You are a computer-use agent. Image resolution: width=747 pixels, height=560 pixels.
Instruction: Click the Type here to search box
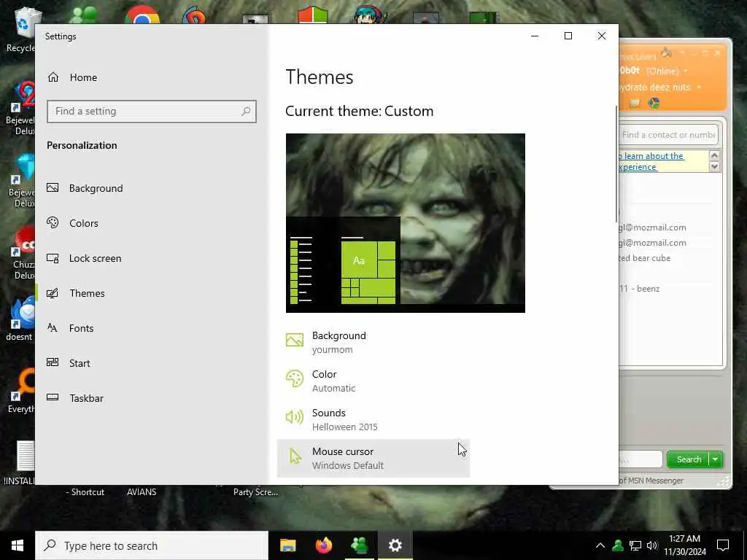tap(152, 545)
